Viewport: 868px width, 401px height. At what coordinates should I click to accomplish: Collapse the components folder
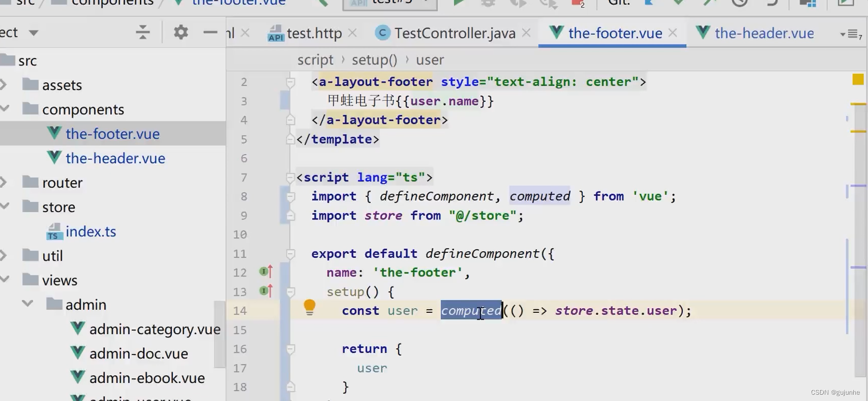pyautogui.click(x=5, y=109)
